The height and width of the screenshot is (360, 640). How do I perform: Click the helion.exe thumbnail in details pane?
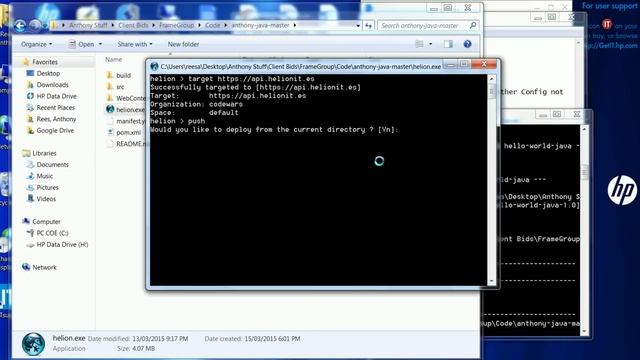pos(33,344)
